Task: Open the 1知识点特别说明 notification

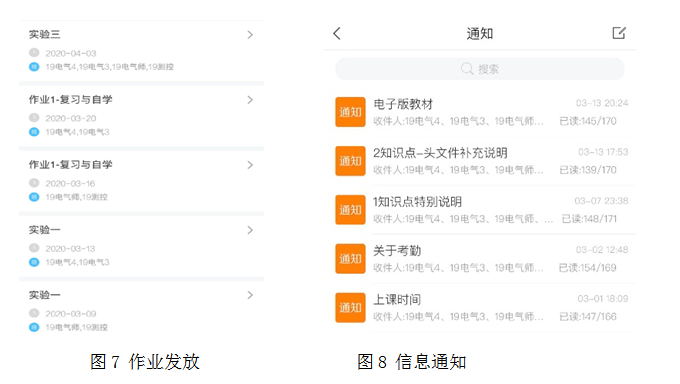Action: [x=418, y=202]
